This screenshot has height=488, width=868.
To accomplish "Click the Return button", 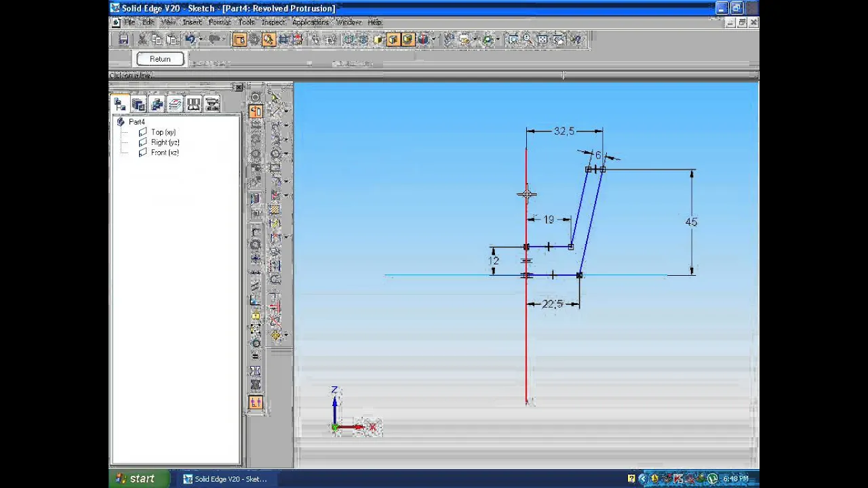I will click(x=160, y=59).
